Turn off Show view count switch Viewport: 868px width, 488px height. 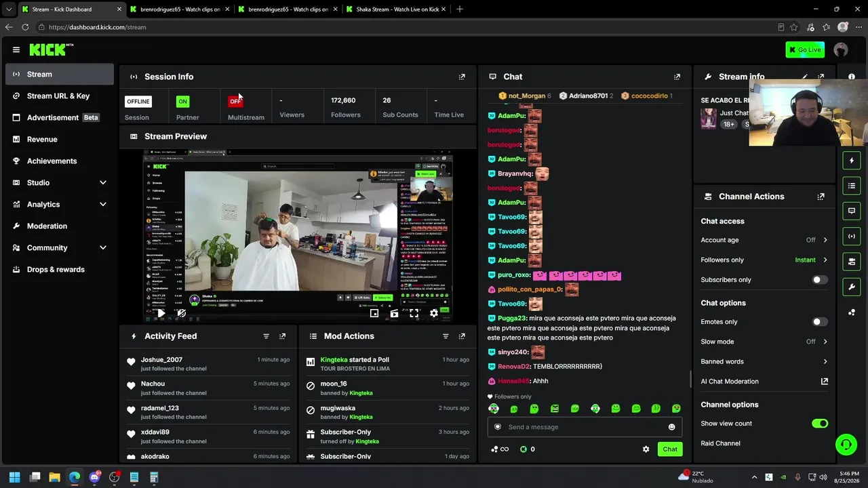point(820,424)
